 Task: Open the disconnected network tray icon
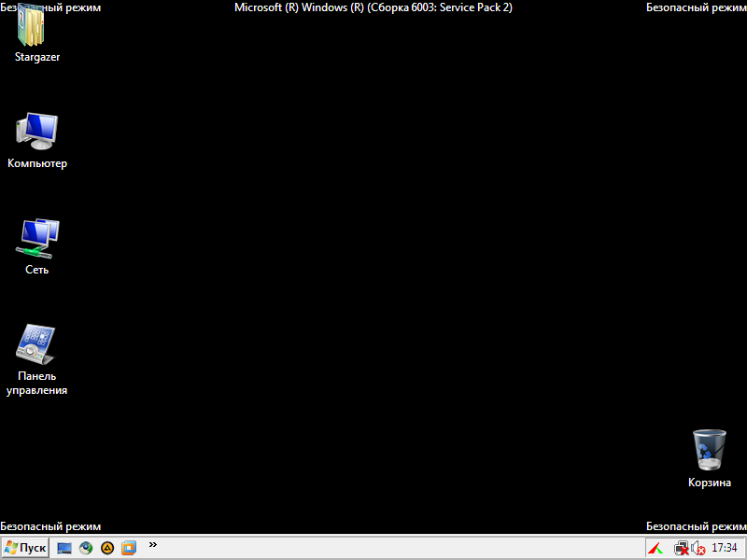682,549
